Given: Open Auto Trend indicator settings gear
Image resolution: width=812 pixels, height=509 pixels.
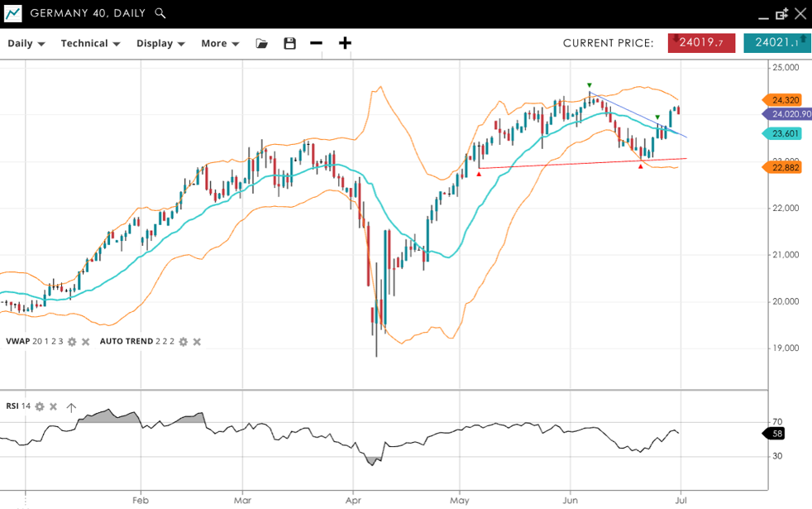Looking at the screenshot, I should coord(184,342).
